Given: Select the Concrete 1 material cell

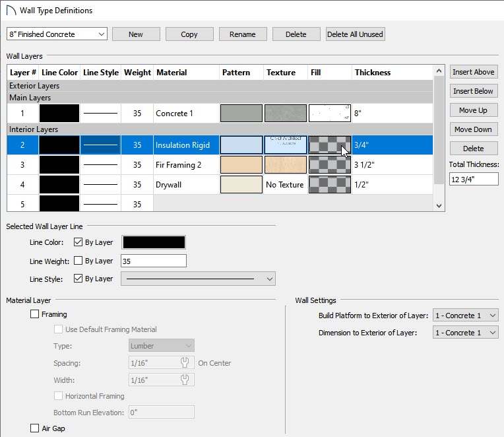Looking at the screenshot, I should (186, 113).
